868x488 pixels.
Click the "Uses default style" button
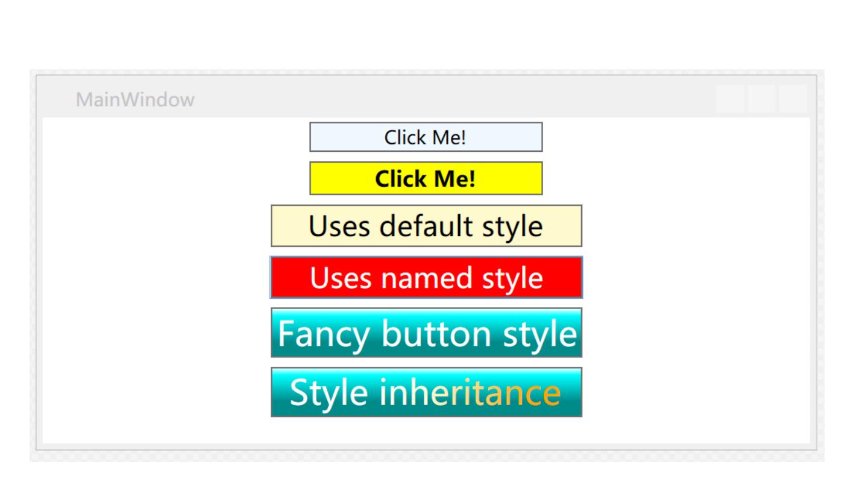point(426,226)
